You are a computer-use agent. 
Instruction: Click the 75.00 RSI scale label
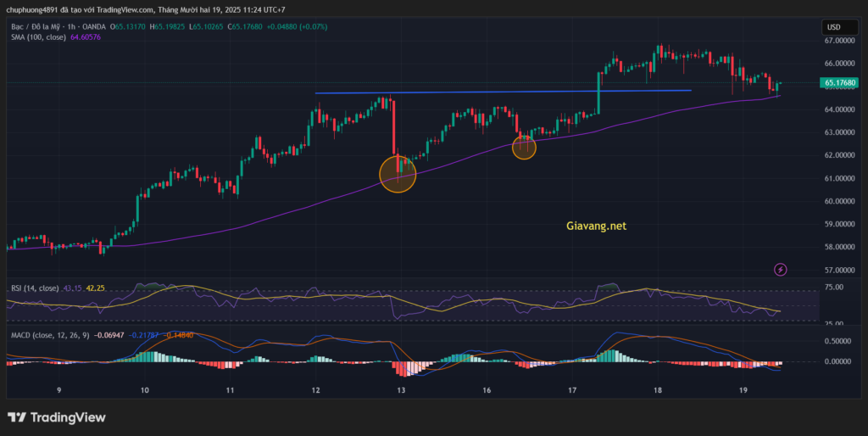pos(834,288)
